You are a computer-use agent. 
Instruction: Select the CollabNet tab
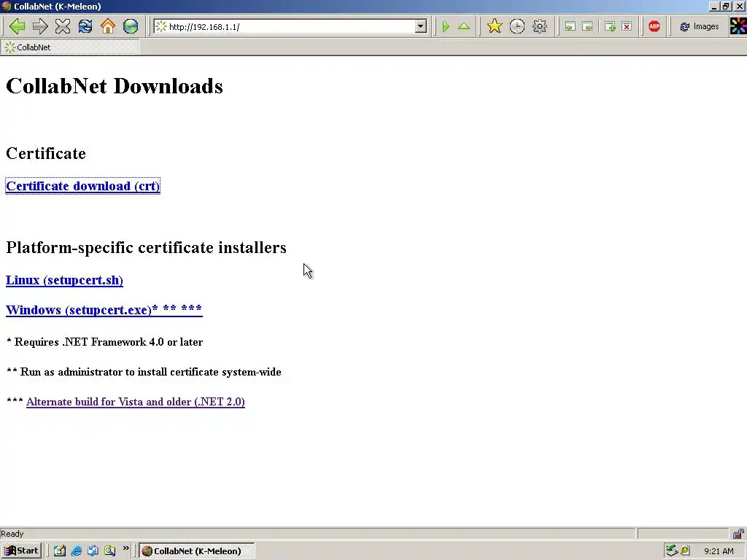(70, 47)
